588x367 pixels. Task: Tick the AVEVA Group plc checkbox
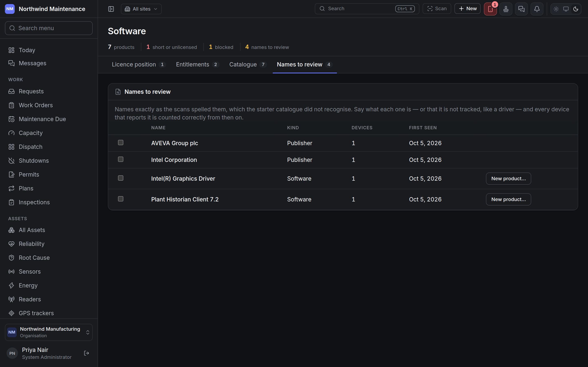coord(120,143)
